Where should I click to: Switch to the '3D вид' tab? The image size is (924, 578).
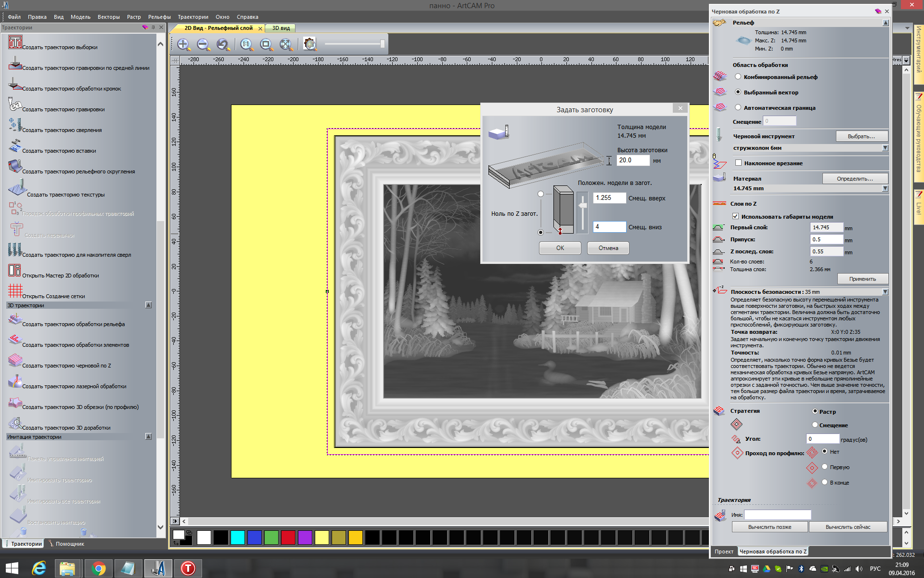click(x=281, y=28)
